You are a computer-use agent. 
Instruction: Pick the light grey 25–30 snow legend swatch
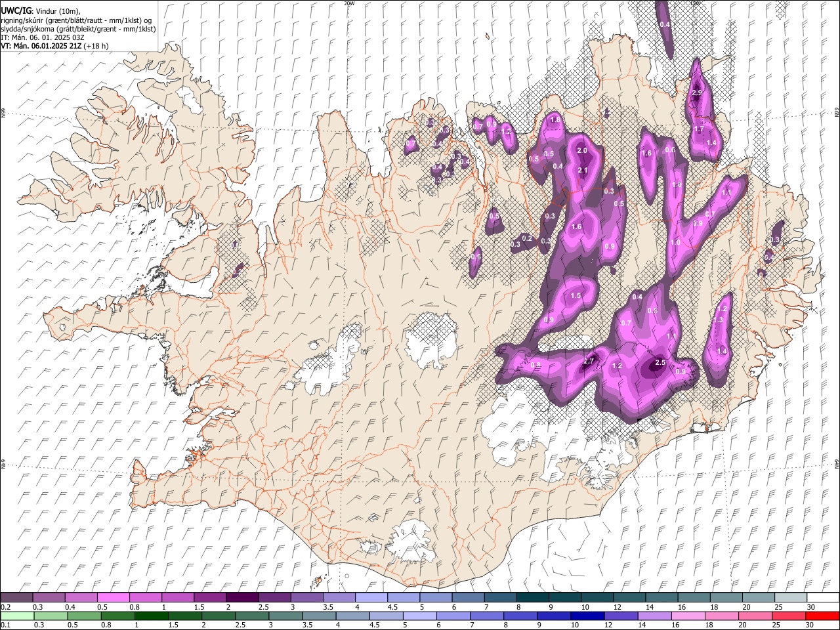[791, 598]
